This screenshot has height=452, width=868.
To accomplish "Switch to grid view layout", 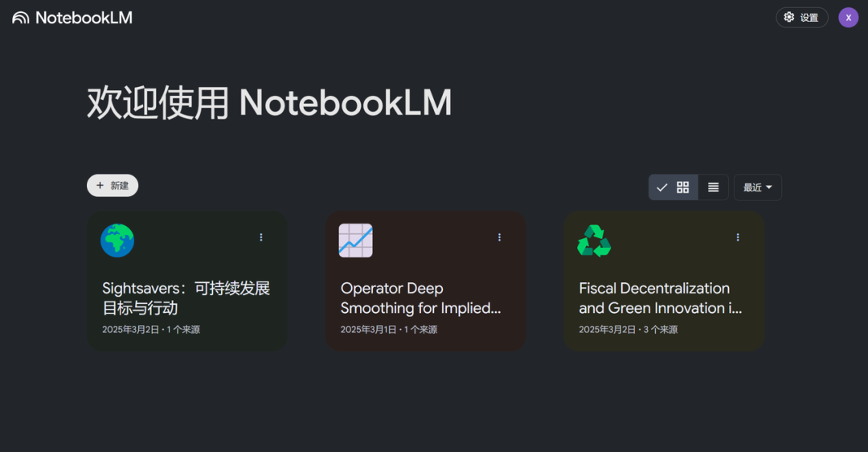I will click(674, 187).
